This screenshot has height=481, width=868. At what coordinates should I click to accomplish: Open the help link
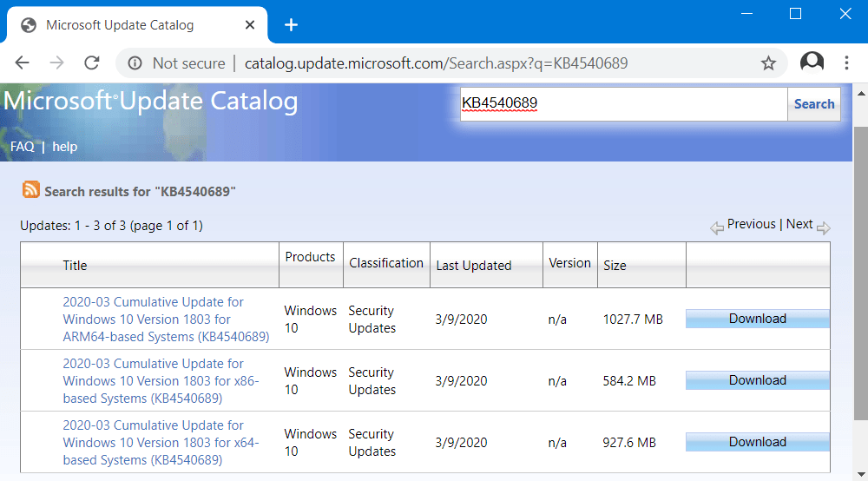[65, 147]
